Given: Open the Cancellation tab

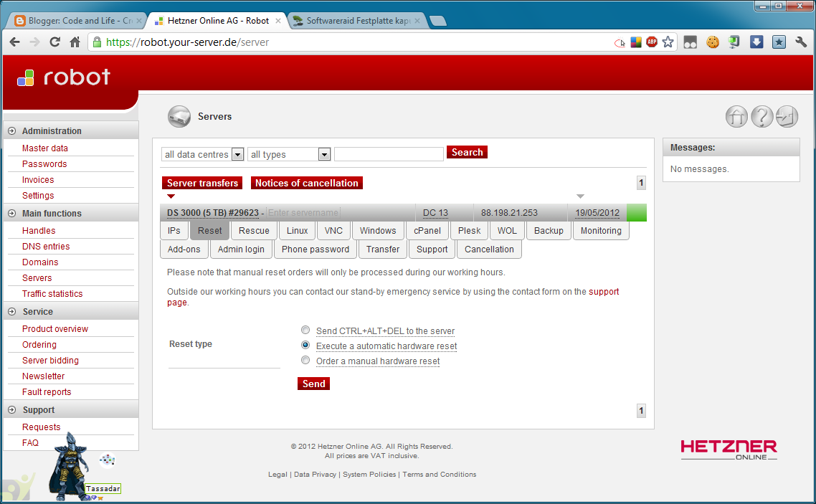Looking at the screenshot, I should coord(489,249).
